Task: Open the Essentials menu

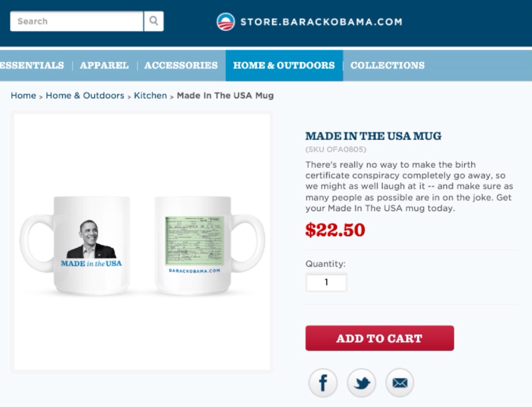Action: coord(32,65)
